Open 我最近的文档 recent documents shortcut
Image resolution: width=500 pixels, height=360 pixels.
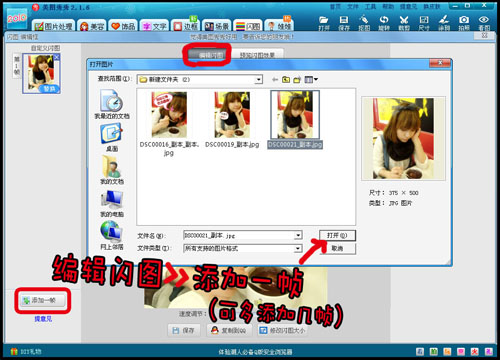click(112, 104)
